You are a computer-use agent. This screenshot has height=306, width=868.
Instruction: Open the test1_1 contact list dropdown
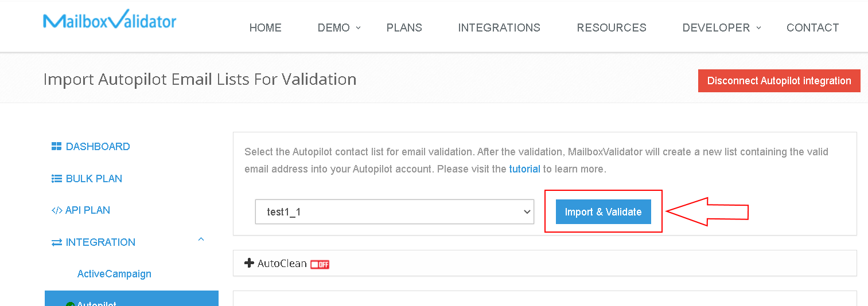394,212
